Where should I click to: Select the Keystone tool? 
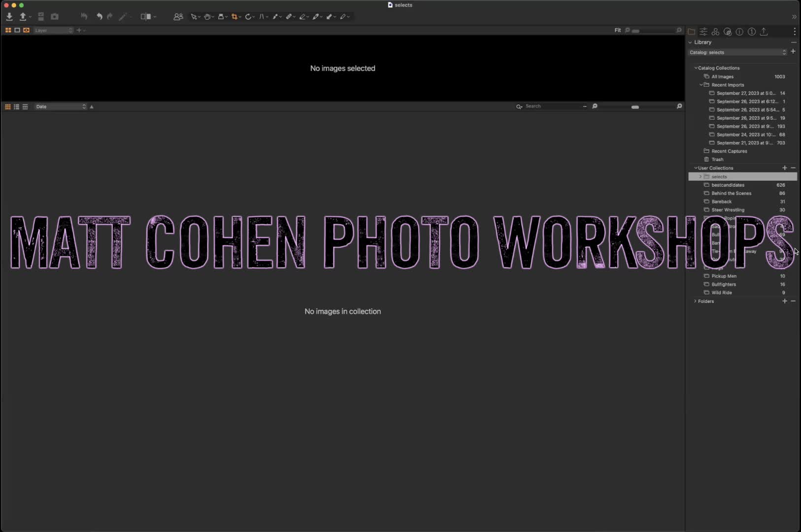coord(262,17)
